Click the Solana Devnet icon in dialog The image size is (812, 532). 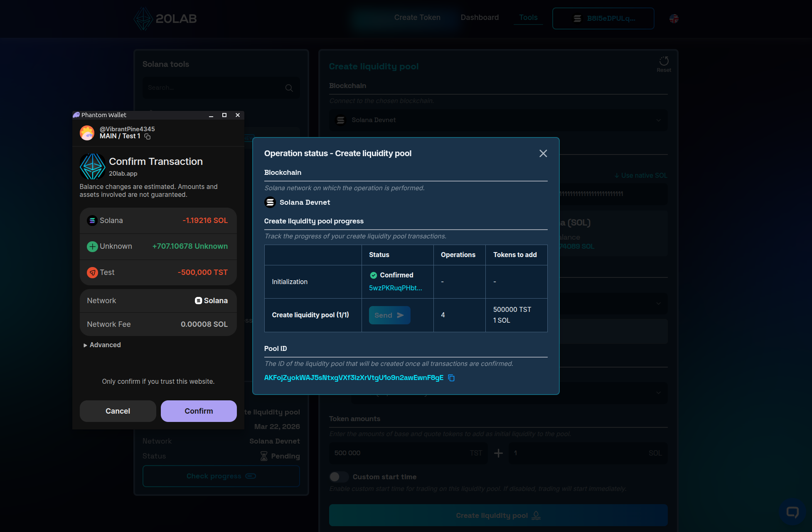(x=270, y=202)
